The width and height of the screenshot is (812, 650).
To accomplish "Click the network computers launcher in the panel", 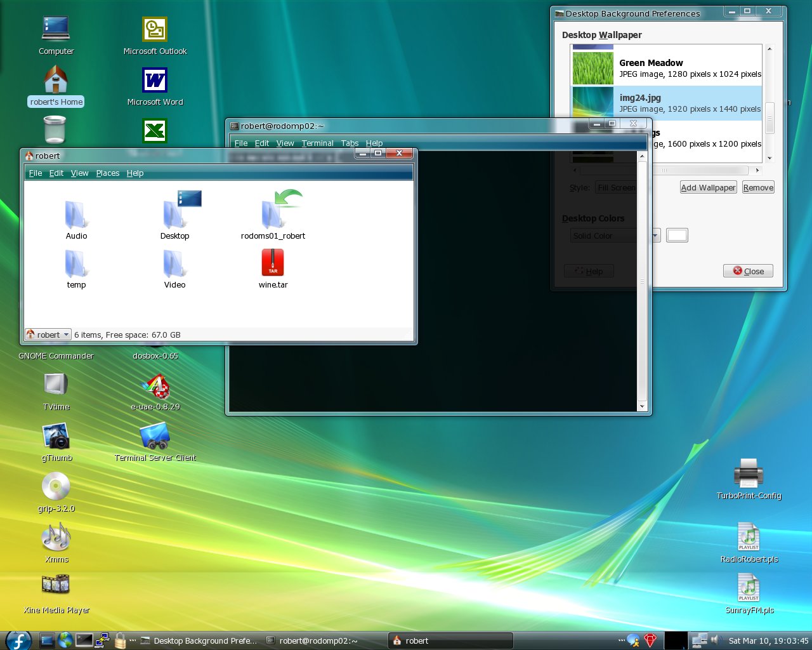I will click(x=101, y=640).
